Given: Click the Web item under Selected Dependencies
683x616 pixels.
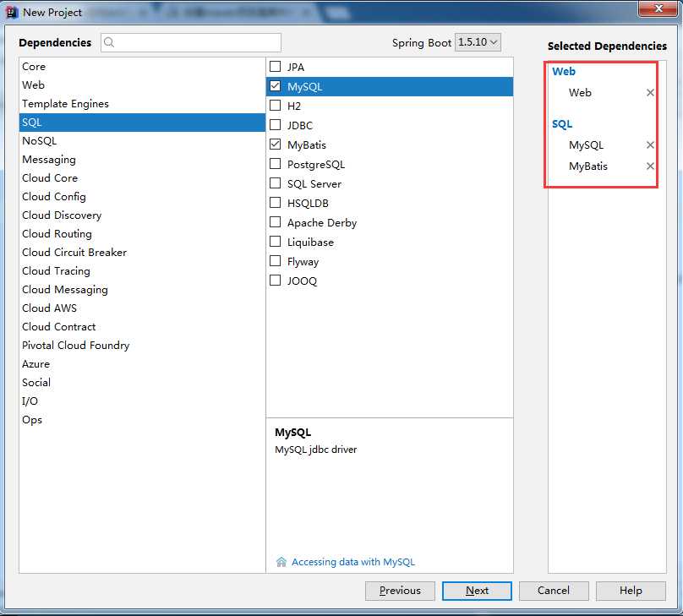Looking at the screenshot, I should tap(580, 92).
